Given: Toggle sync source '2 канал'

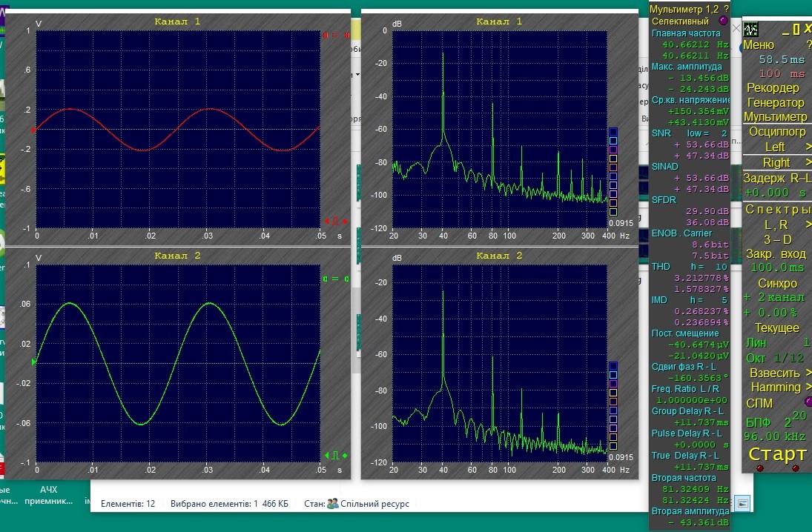Looking at the screenshot, I should [774, 298].
